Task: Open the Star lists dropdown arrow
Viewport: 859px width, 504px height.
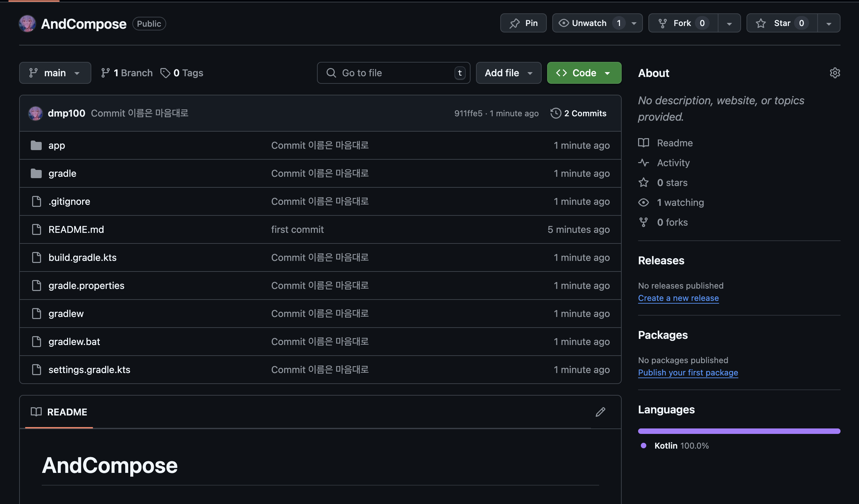Action: coord(829,23)
